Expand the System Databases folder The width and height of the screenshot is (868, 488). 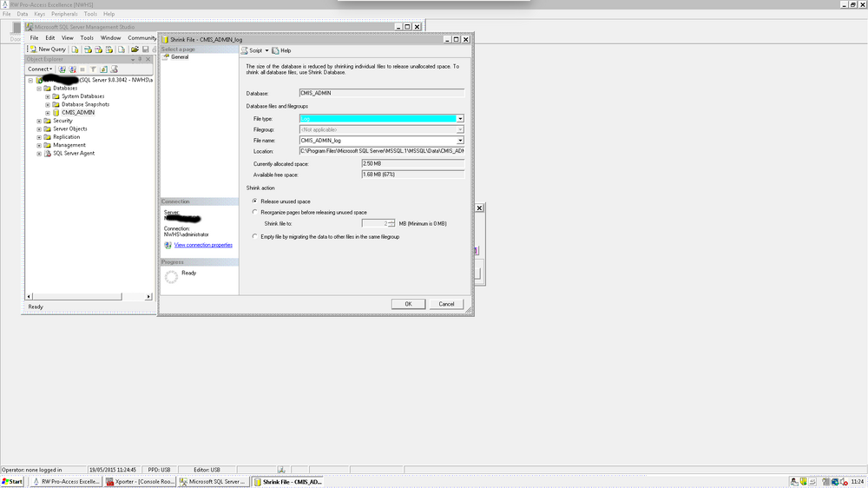(x=48, y=96)
